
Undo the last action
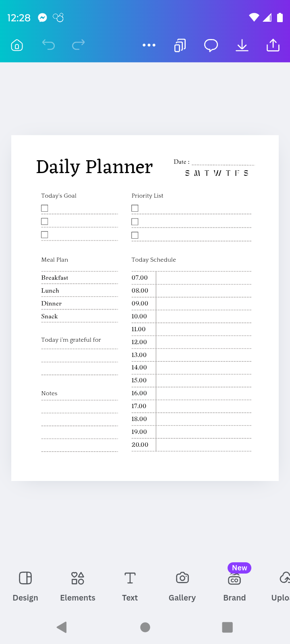click(x=48, y=45)
